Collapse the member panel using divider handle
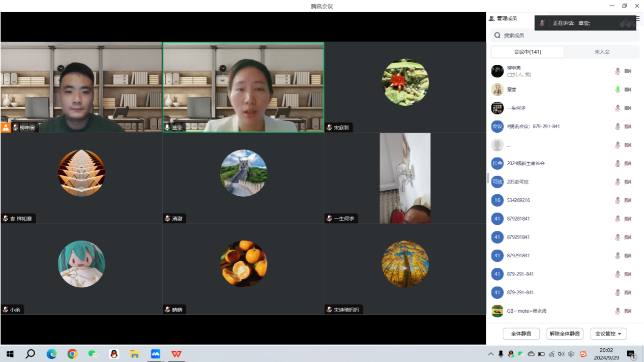Viewport: 644px width, 362px height. coord(488,178)
